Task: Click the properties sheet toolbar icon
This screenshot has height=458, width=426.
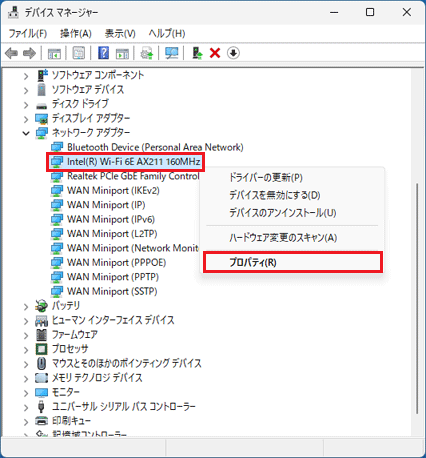Action: [79, 53]
